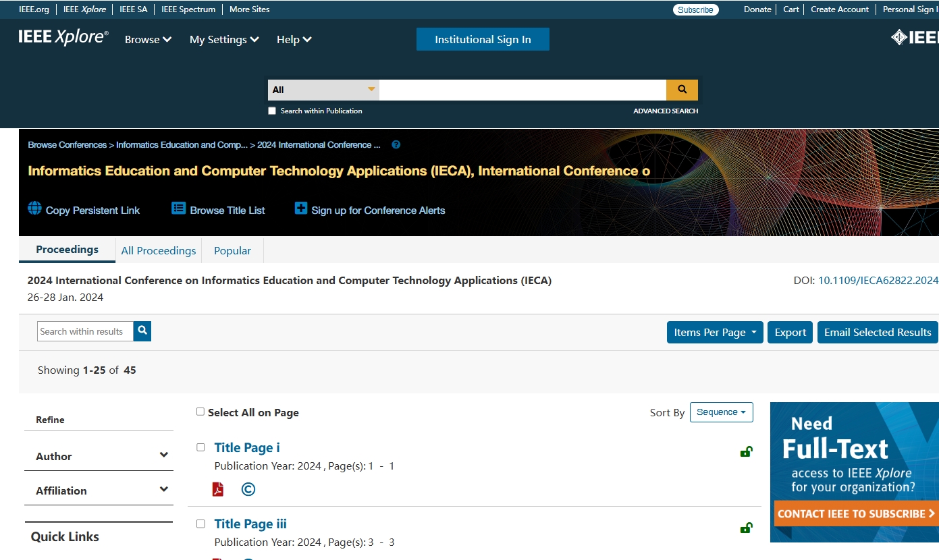The width and height of the screenshot is (939, 560).
Task: Open the ADVANCED SEARCH link
Action: tap(666, 111)
